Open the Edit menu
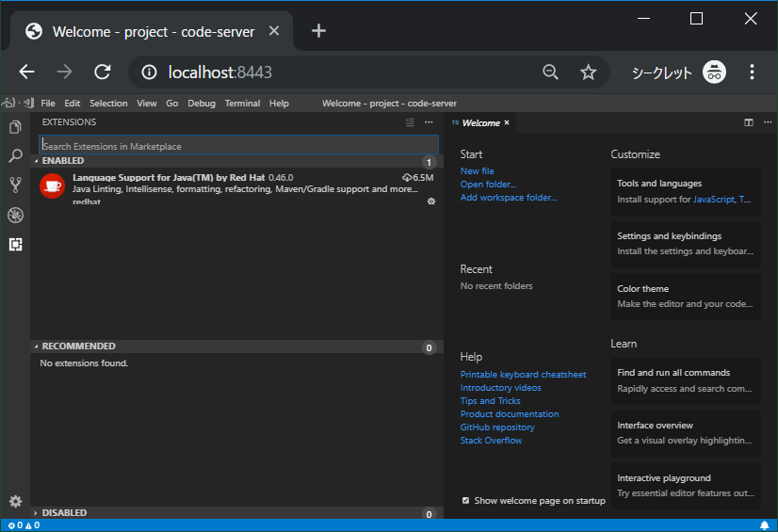Viewport: 778px width, 532px height. (x=72, y=104)
